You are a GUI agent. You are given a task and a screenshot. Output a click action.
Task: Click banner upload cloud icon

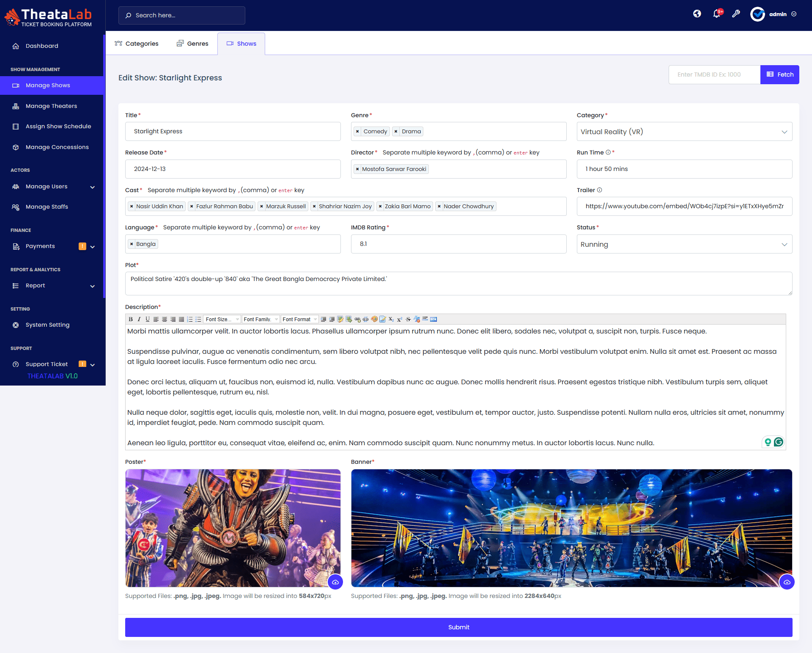pyautogui.click(x=787, y=582)
